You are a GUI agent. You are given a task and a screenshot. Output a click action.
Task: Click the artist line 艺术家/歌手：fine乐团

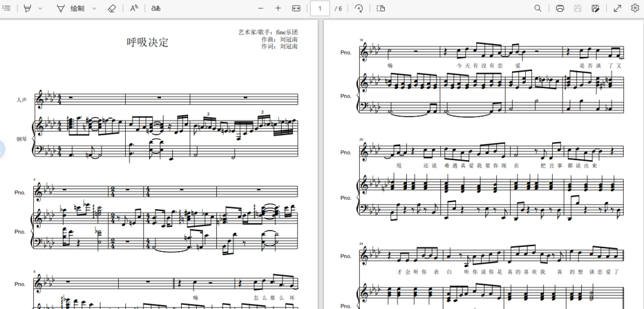click(268, 32)
